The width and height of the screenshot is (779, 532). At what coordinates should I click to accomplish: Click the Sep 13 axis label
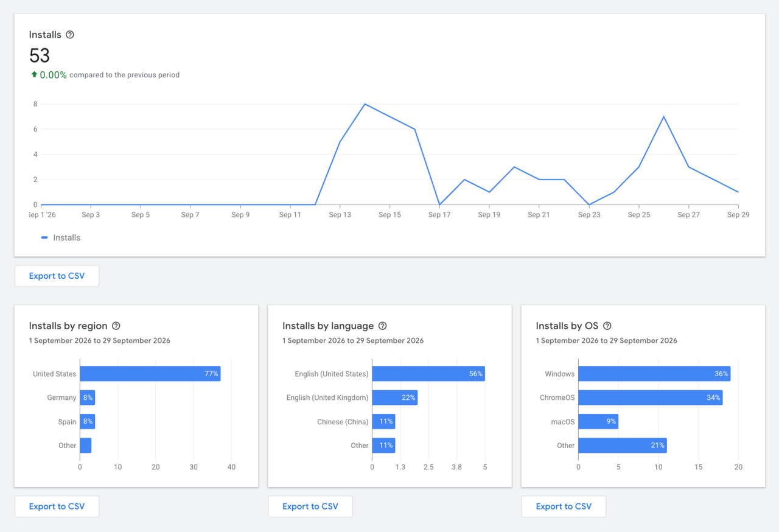(x=340, y=215)
